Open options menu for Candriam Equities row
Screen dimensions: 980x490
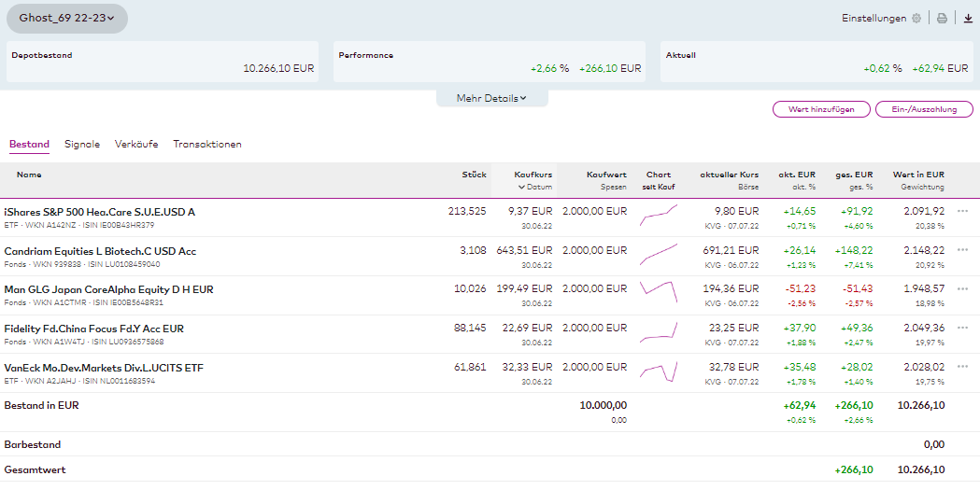point(962,250)
